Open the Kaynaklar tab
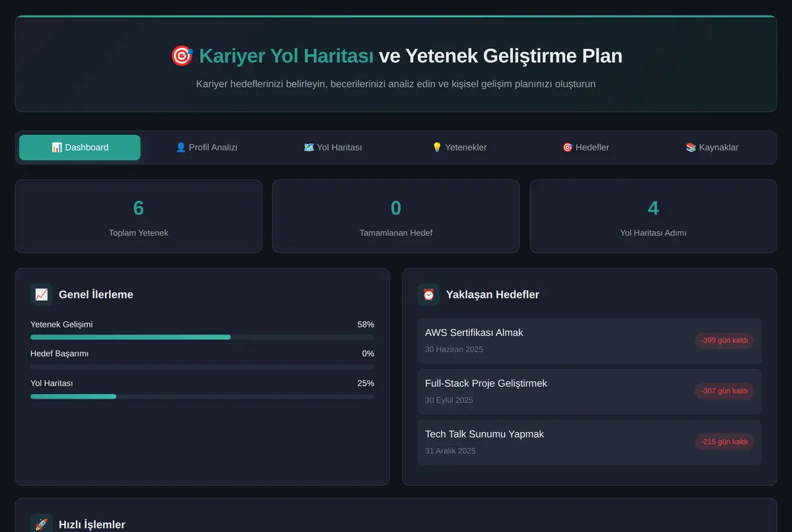The width and height of the screenshot is (792, 532). coord(712,147)
